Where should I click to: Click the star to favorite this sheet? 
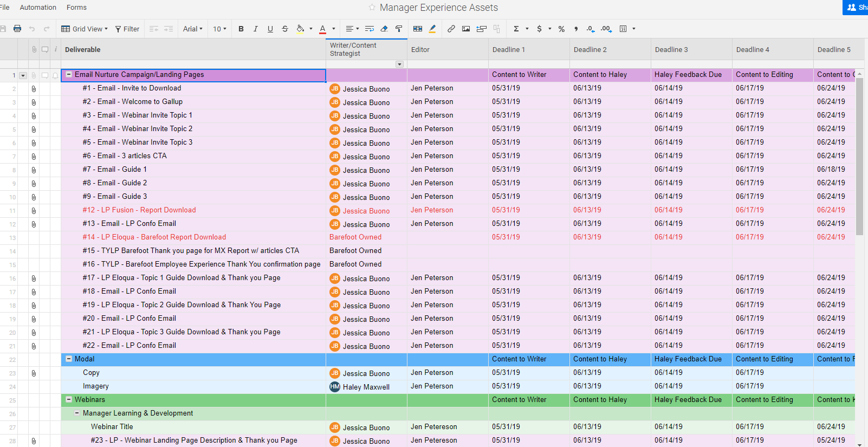coord(372,8)
